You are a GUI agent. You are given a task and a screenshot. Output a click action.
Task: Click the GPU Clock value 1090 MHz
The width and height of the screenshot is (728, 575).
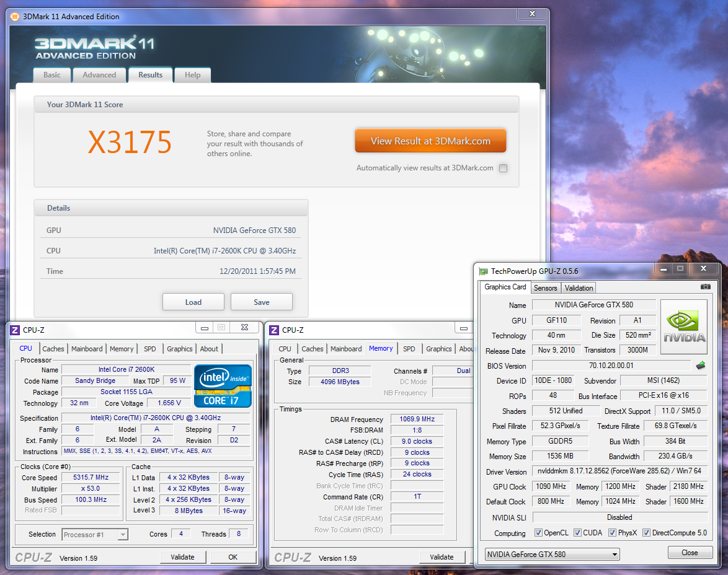[551, 486]
